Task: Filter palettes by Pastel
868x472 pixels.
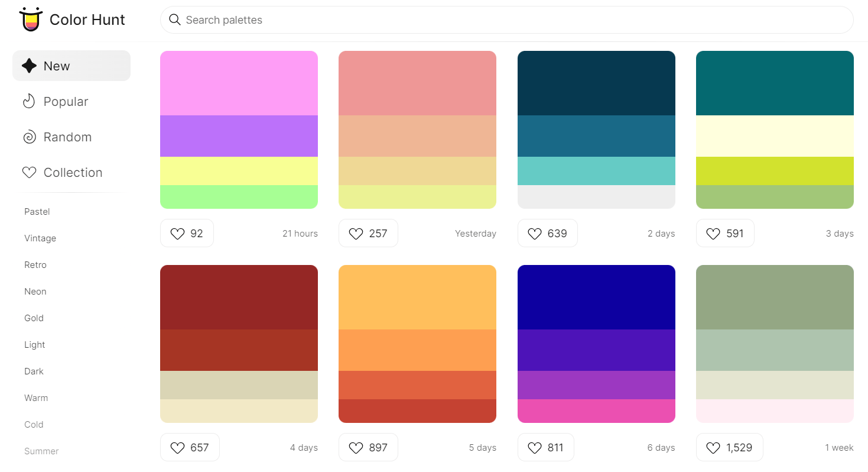Action: (x=37, y=211)
